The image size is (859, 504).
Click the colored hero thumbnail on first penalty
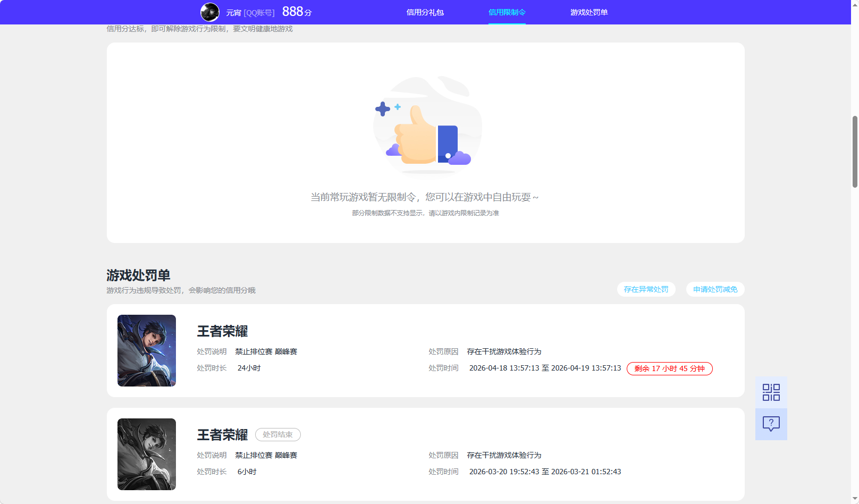point(146,351)
